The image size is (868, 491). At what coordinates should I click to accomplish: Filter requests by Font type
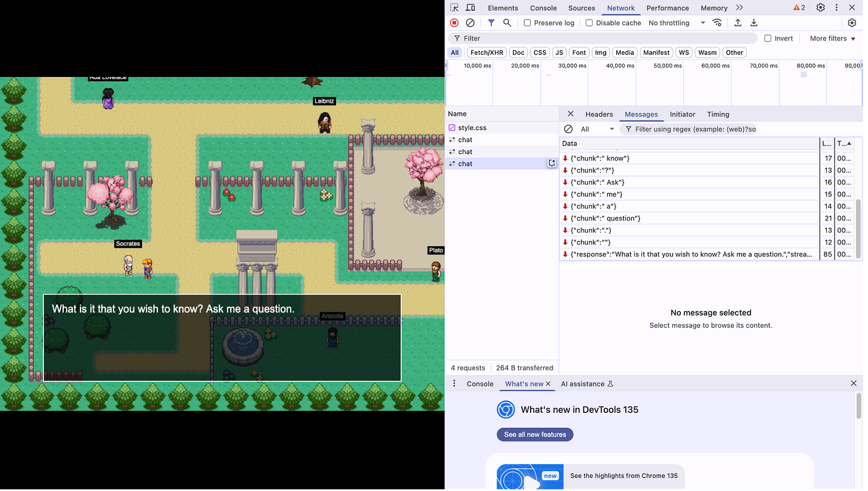click(x=579, y=53)
